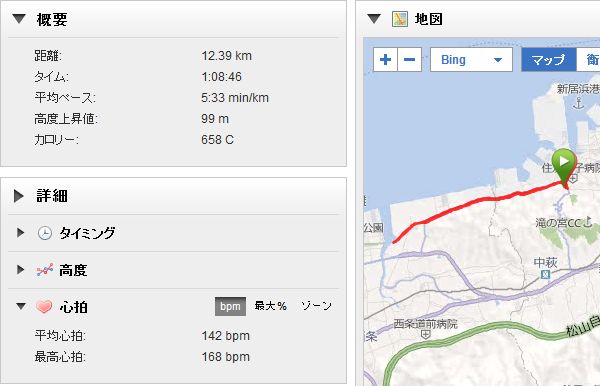Collapse the 心拍 heart rate section

pyautogui.click(x=21, y=306)
